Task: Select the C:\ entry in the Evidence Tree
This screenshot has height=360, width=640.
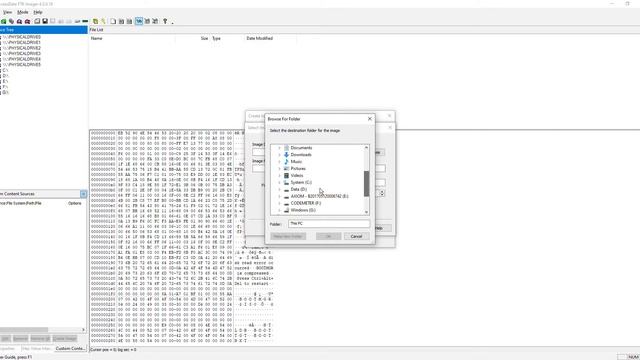Action: click(6, 70)
